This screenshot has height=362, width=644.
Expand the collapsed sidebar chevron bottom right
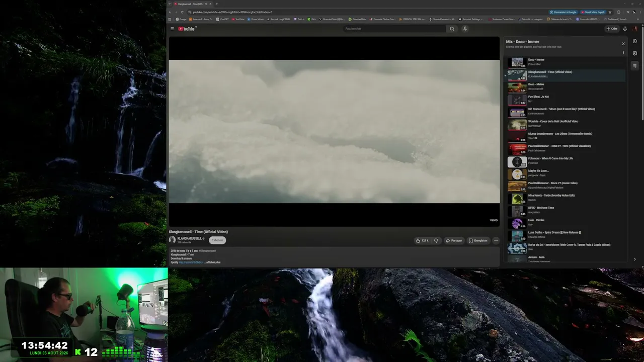(x=634, y=259)
